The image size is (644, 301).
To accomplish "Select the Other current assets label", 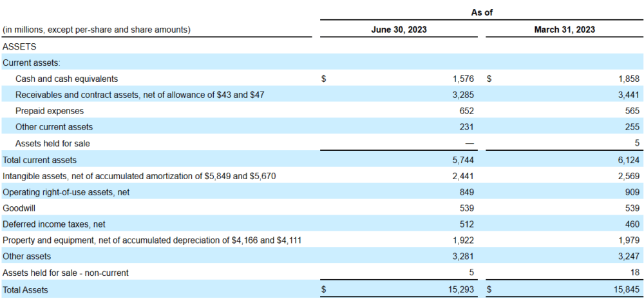I will tap(54, 127).
